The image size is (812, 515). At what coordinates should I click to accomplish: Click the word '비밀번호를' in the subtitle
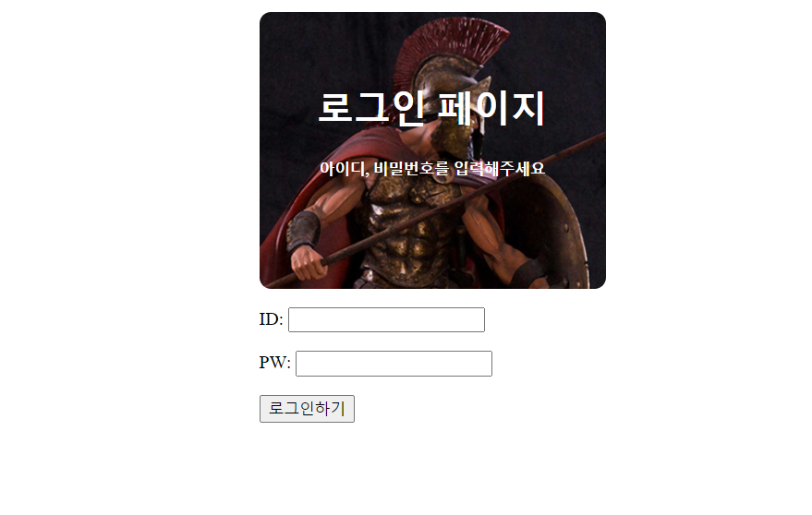pyautogui.click(x=411, y=168)
